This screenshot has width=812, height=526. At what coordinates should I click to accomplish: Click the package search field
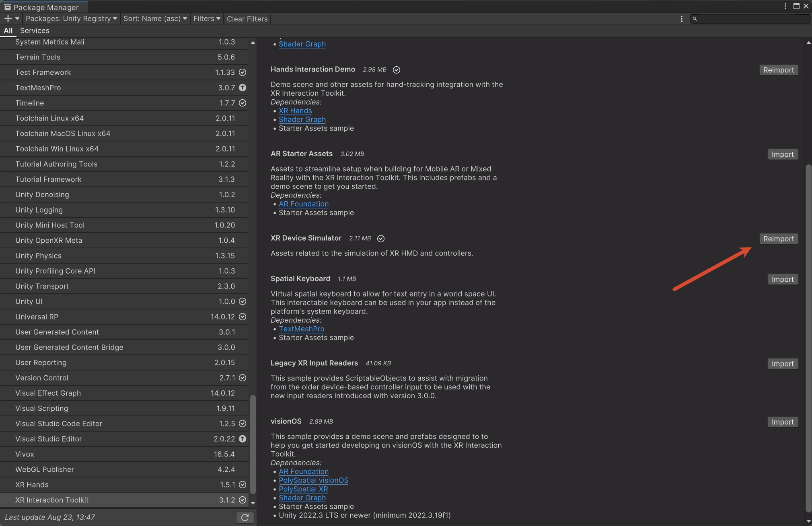pyautogui.click(x=750, y=18)
